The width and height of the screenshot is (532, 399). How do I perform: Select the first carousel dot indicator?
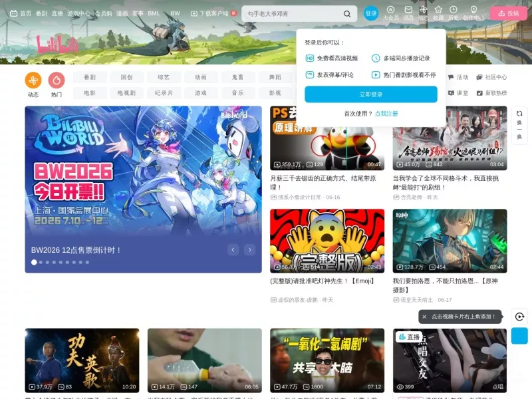pyautogui.click(x=34, y=262)
